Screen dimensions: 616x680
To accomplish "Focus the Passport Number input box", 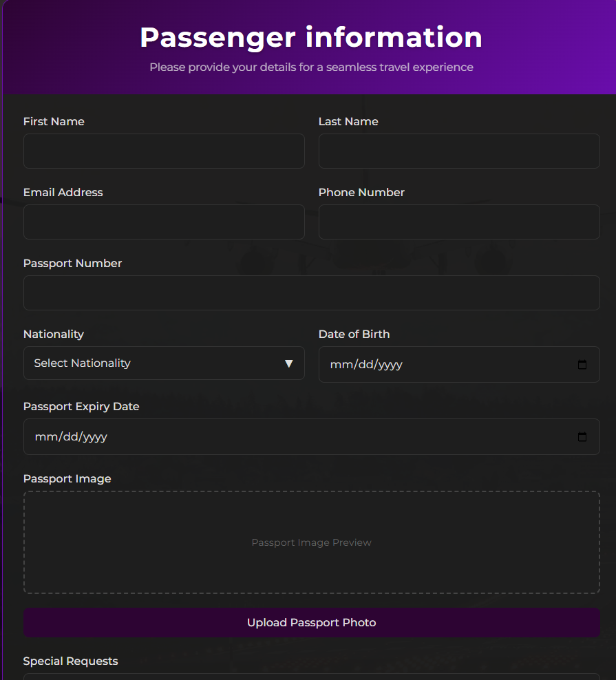I will 311,293.
